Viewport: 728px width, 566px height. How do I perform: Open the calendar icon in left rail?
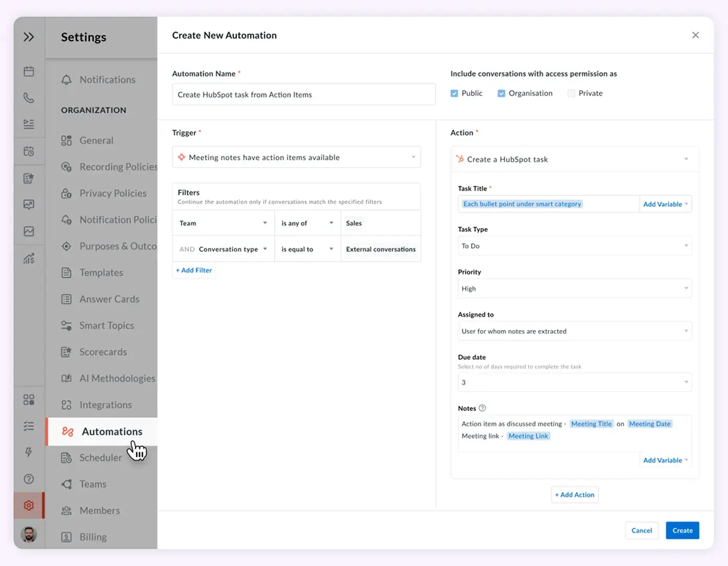29,71
